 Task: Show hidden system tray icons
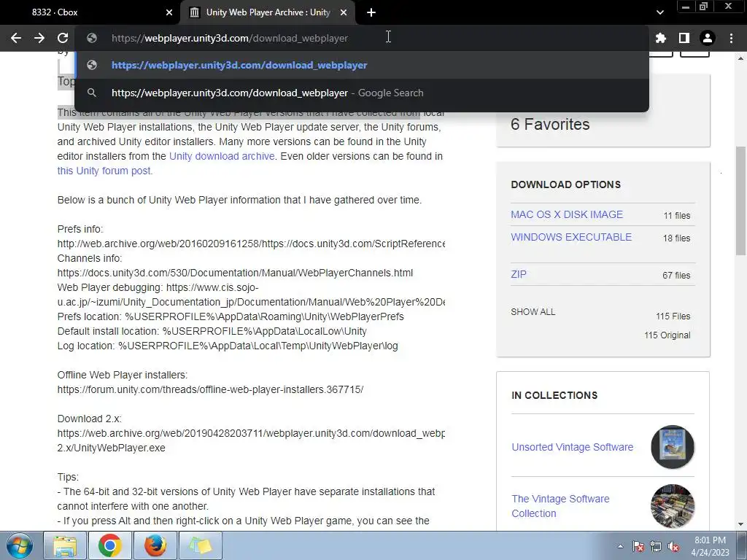pyautogui.click(x=620, y=546)
